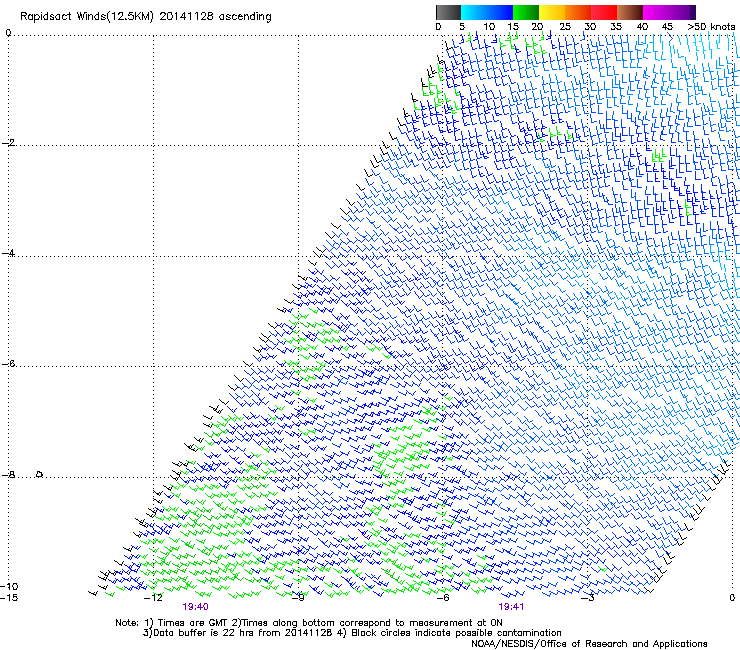Click the '-9' longitude axis label
Image resolution: width=740 pixels, height=650 pixels.
[298, 597]
